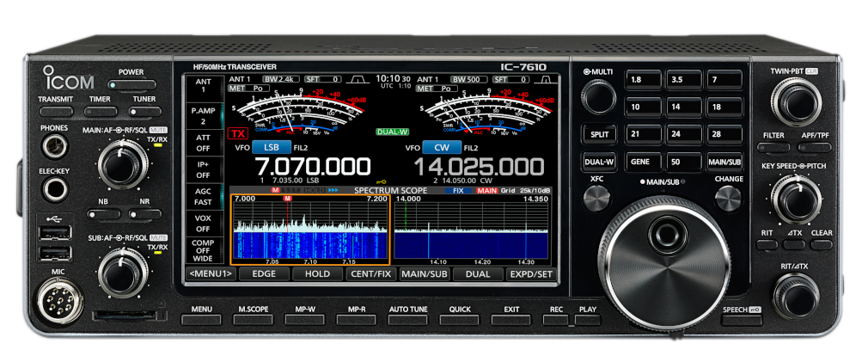Click the lower USB port
Viewport: 868px width, 362px height.
pos(55,254)
